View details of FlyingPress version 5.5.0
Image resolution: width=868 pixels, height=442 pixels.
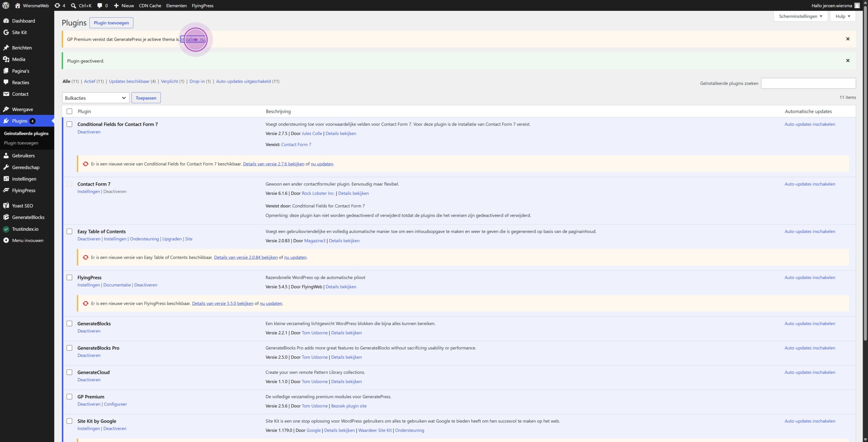tap(222, 303)
